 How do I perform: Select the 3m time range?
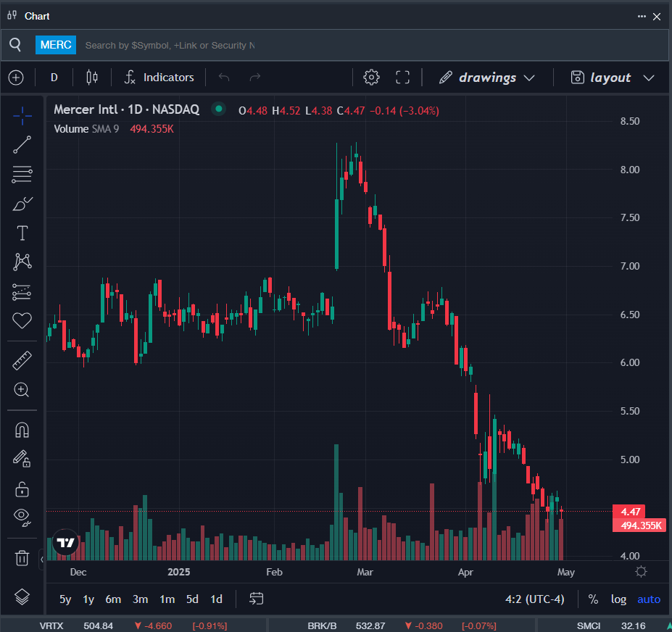140,599
